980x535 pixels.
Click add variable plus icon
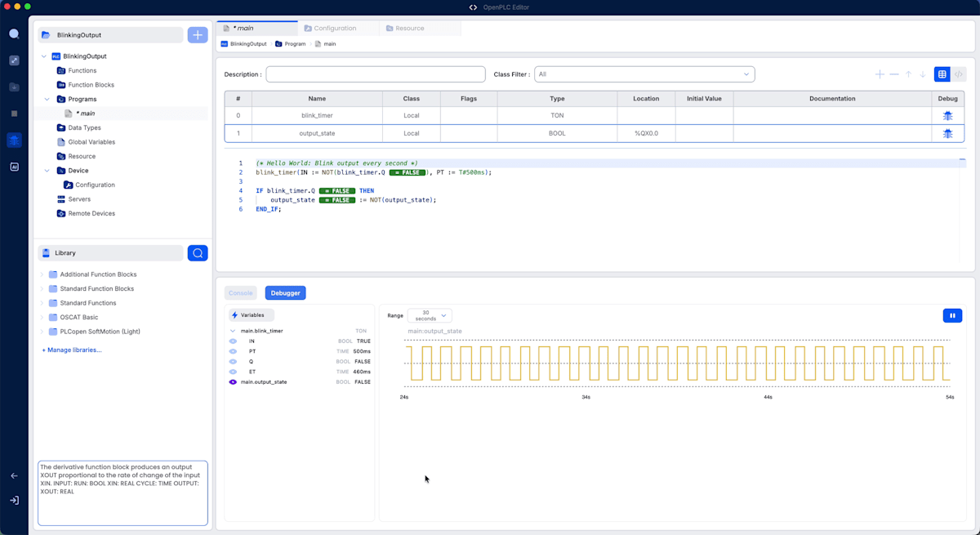click(880, 74)
